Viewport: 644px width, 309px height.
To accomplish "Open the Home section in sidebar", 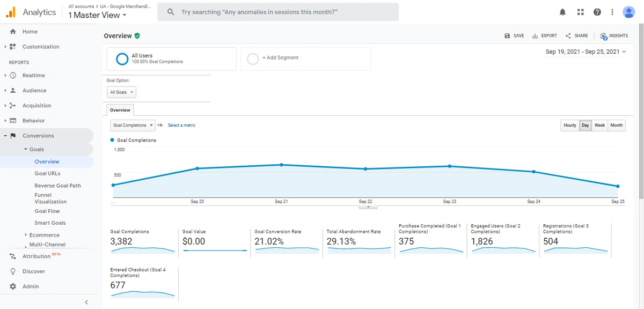I will (31, 32).
